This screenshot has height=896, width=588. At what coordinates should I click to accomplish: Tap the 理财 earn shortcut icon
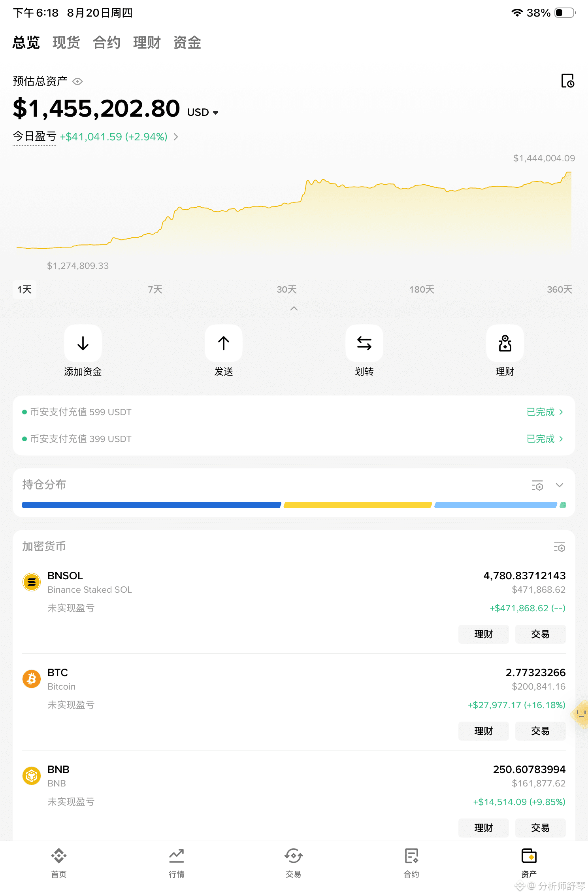pyautogui.click(x=505, y=343)
